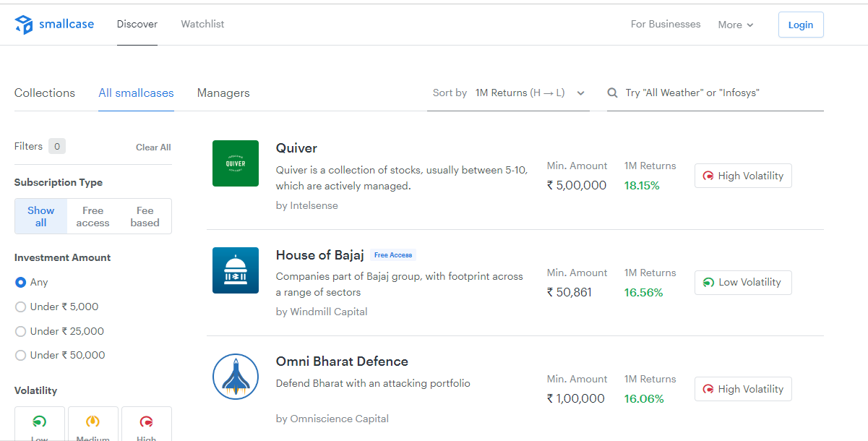The image size is (868, 441).
Task: Open the Omni Bharat Defence title
Action: click(x=342, y=361)
